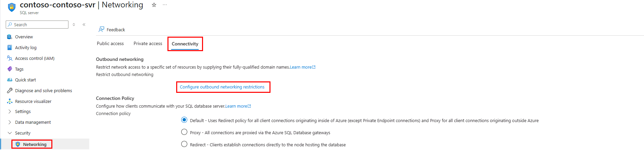Open Overview via its SQL icon
The width and height of the screenshot is (644, 150).
pyautogui.click(x=10, y=37)
